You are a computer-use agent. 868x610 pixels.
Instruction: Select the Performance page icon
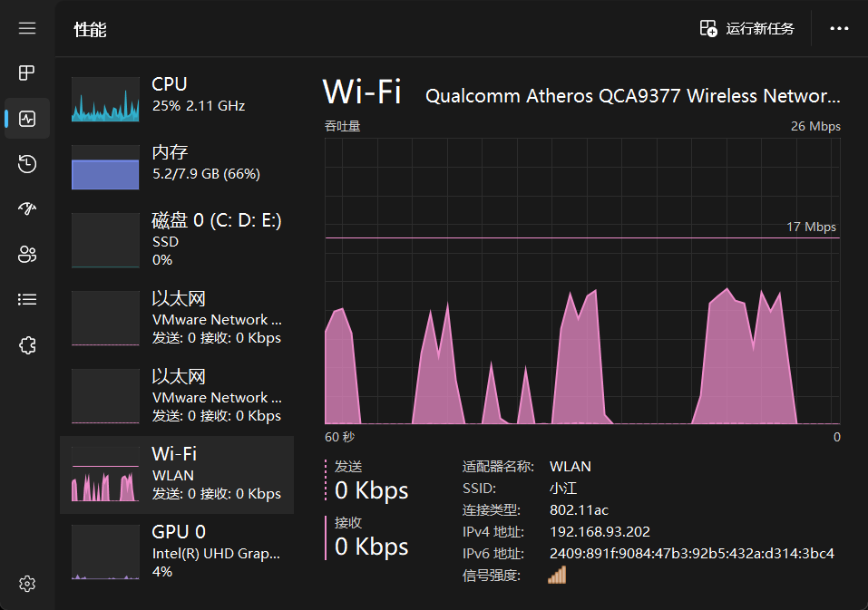pyautogui.click(x=27, y=119)
